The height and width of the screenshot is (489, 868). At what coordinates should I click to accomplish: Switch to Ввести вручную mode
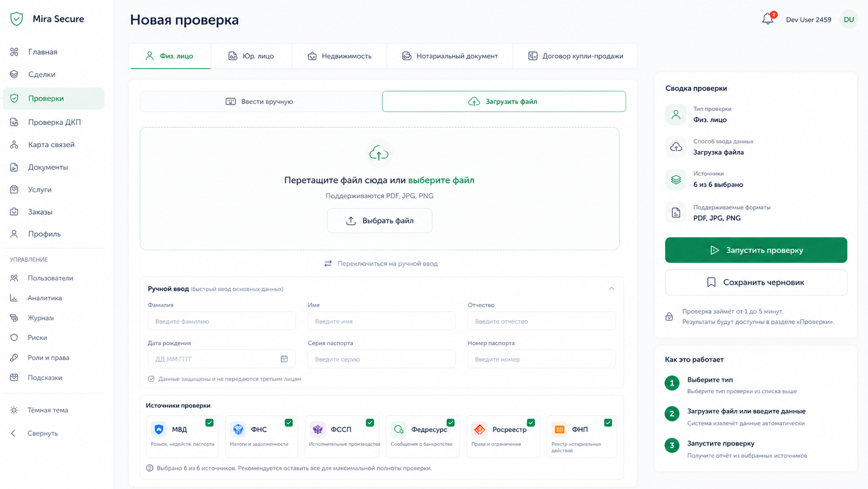260,101
